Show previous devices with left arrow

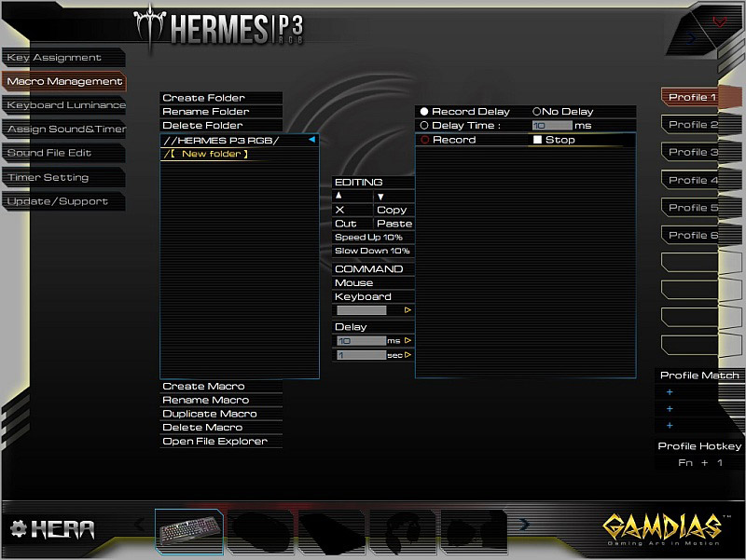(x=139, y=525)
